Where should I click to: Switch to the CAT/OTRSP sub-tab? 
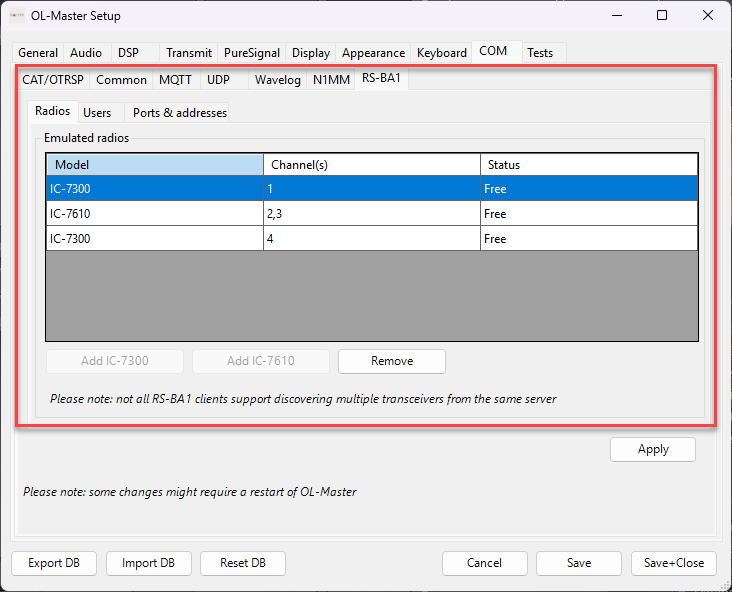(x=53, y=80)
